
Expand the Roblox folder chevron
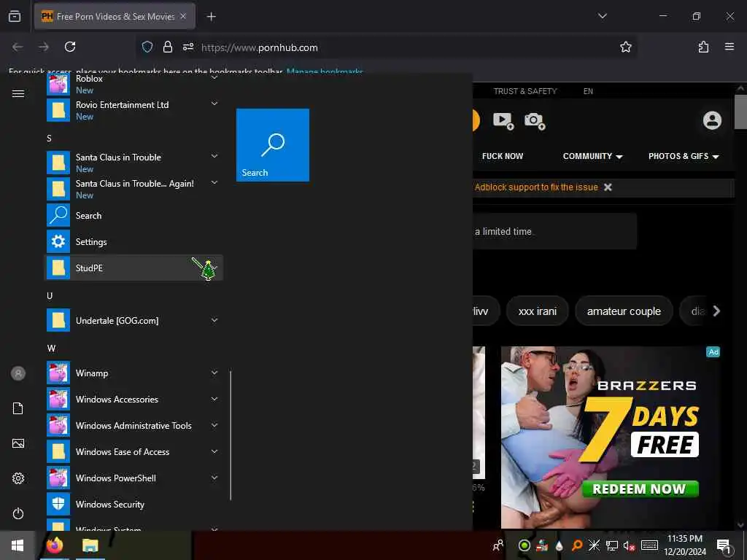click(x=214, y=77)
